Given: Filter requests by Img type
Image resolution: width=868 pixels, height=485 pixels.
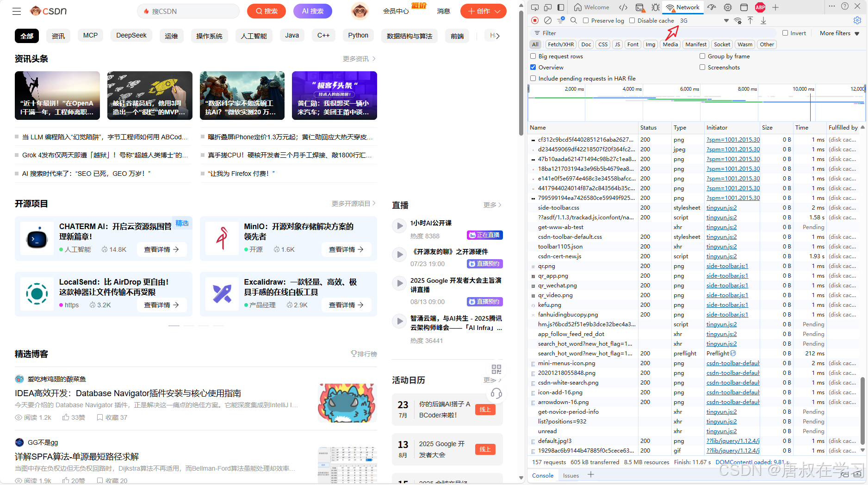Looking at the screenshot, I should pyautogui.click(x=651, y=44).
